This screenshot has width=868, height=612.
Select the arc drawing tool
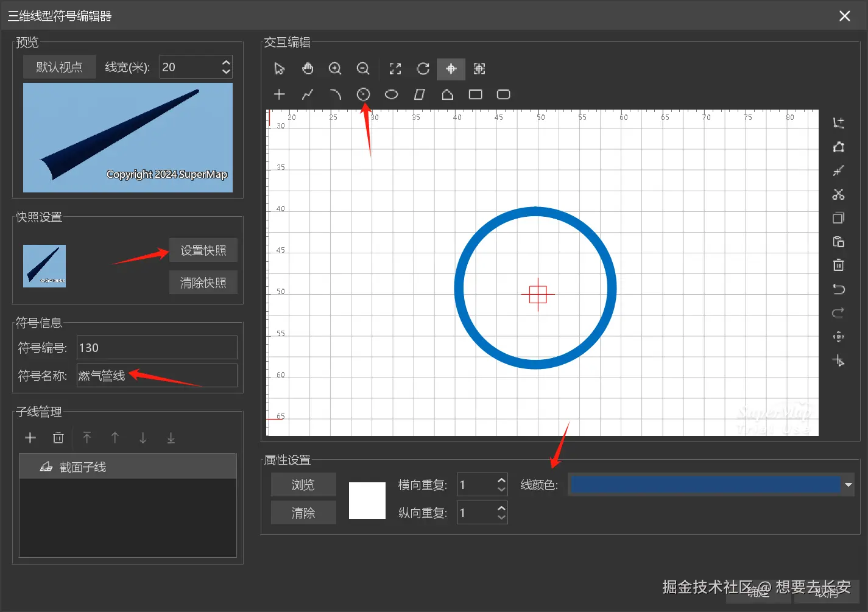point(335,94)
